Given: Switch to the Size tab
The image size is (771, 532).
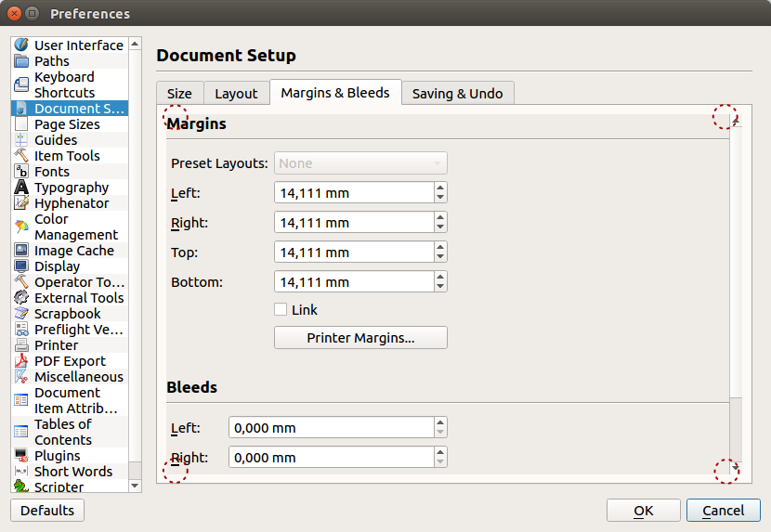Looking at the screenshot, I should [x=179, y=93].
